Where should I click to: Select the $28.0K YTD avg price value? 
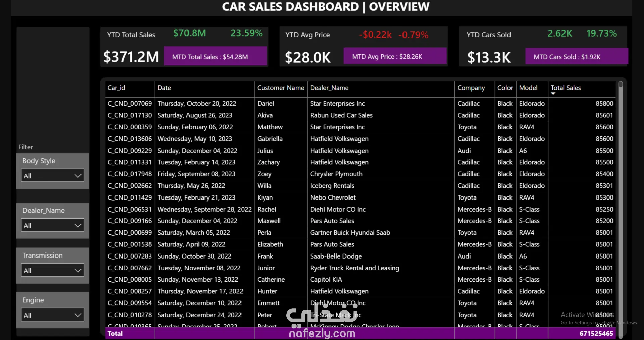(308, 57)
